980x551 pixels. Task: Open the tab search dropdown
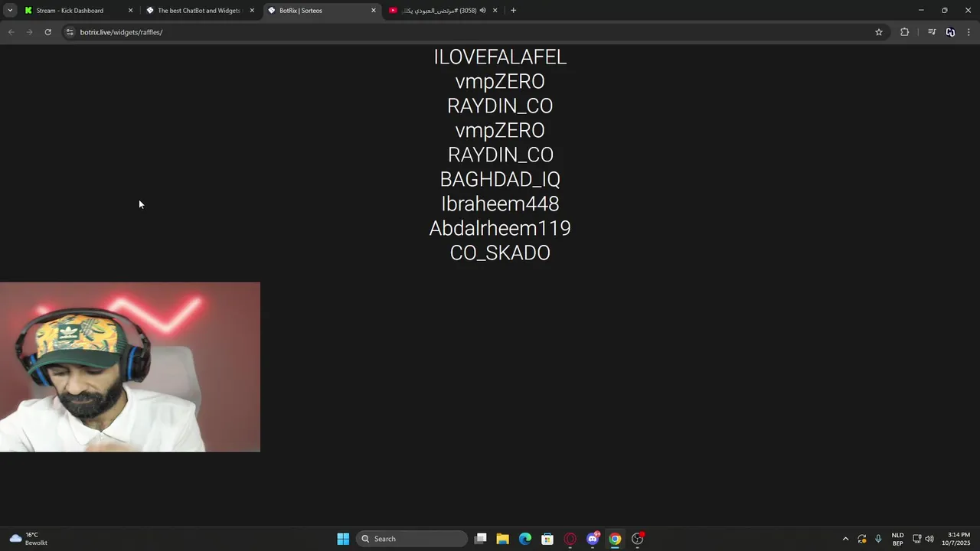pos(10,11)
